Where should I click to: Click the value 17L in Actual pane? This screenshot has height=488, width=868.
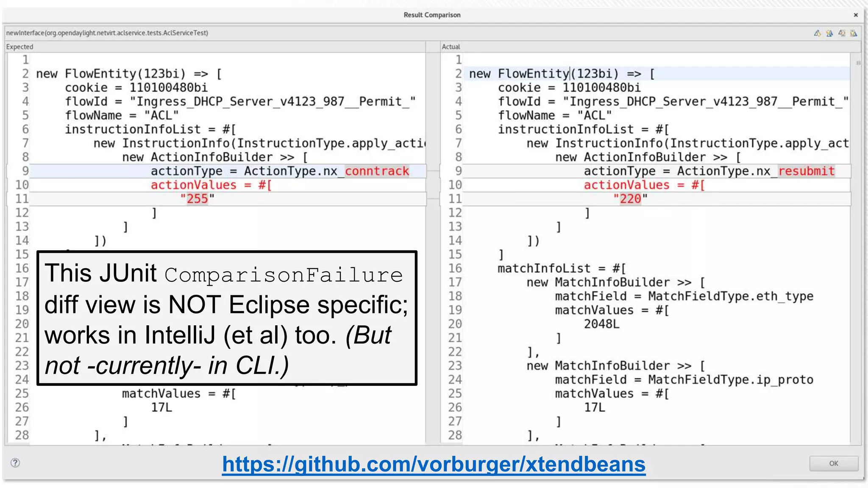coord(595,408)
